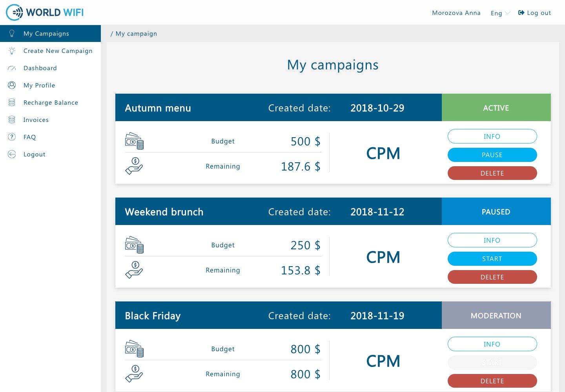Screen dimensions: 565x392
Task: Click the Autumn menu remaining hand-coin icon
Action: click(134, 166)
